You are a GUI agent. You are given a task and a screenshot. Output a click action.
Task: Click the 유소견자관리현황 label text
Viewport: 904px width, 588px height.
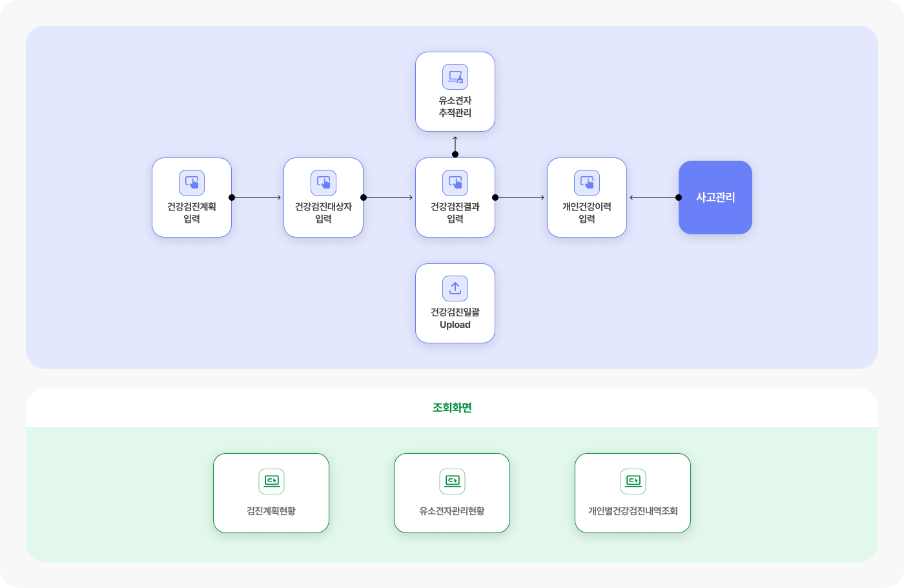click(452, 511)
